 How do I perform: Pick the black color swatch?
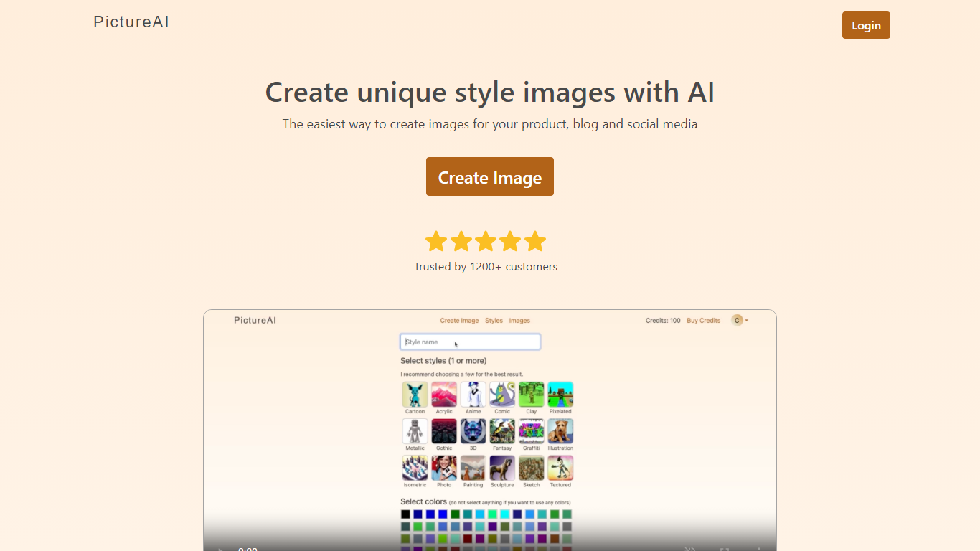pos(405,514)
